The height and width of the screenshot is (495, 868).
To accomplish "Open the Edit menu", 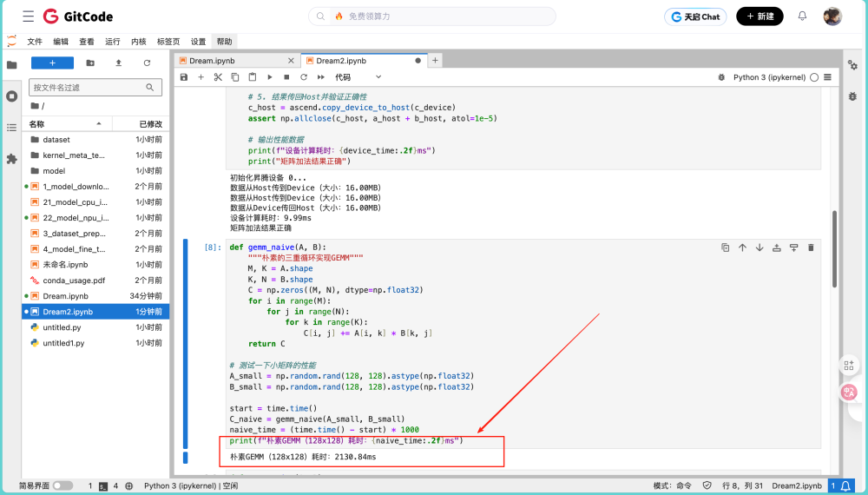I will tap(61, 42).
